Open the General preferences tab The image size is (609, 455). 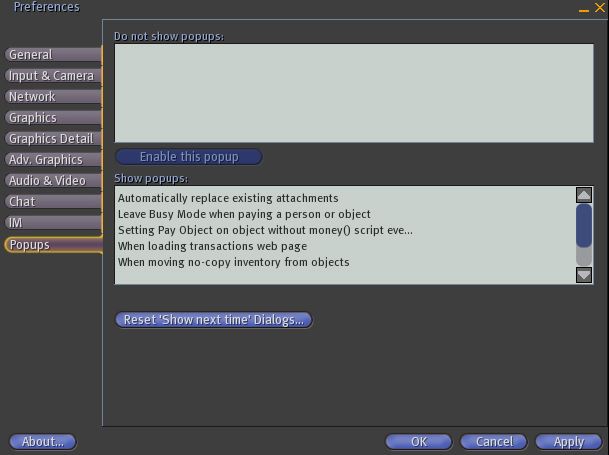(x=52, y=55)
